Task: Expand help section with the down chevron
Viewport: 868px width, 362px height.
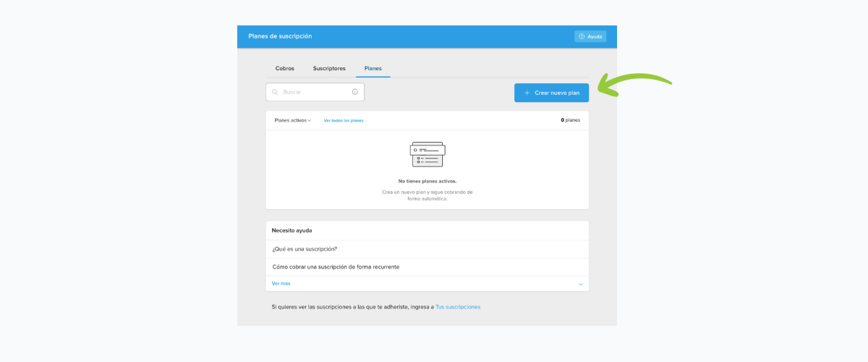Action: (x=580, y=285)
